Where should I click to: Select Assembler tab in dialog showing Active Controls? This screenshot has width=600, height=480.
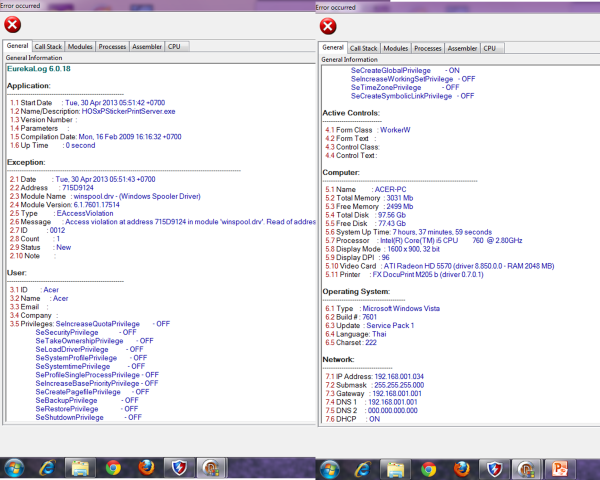point(462,48)
